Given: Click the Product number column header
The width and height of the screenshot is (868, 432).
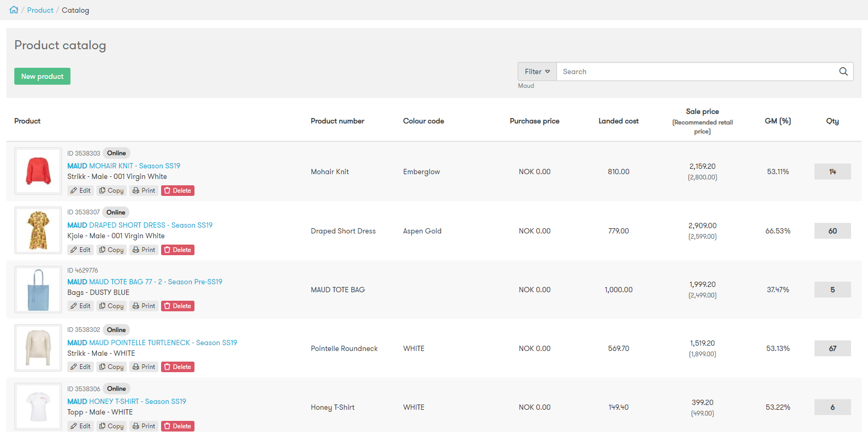Looking at the screenshot, I should coord(338,121).
